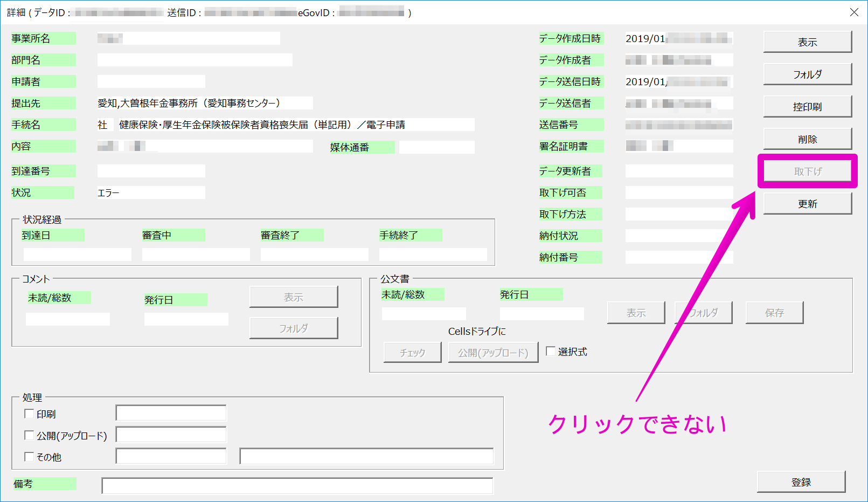Click the field under 審査終了

pos(315,255)
